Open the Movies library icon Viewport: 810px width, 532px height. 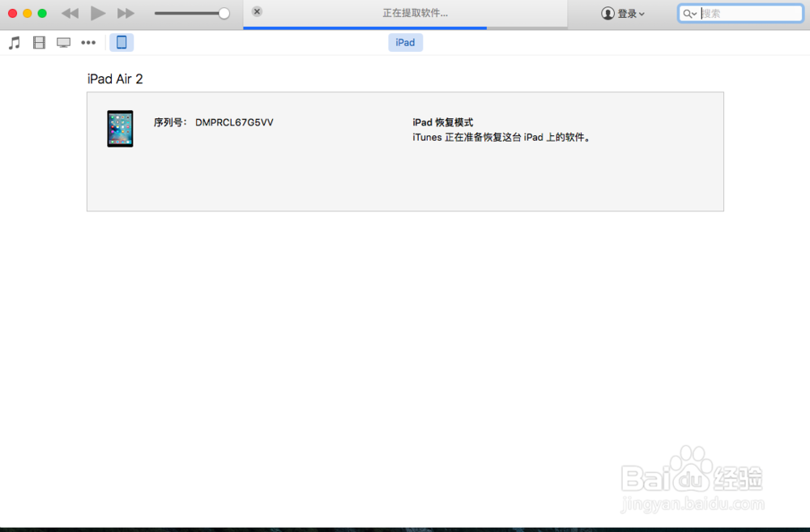click(x=39, y=42)
